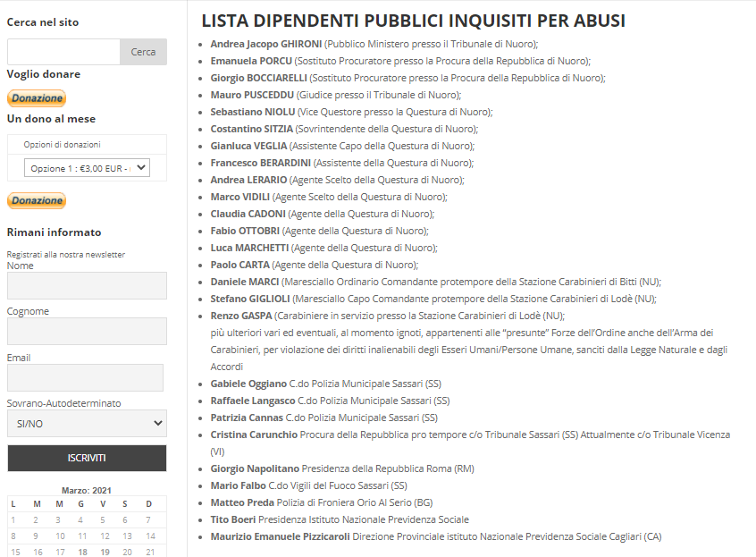Viewport: 756px width, 557px height.
Task: Select day 18 in the Marzo calendar
Action: [x=82, y=552]
